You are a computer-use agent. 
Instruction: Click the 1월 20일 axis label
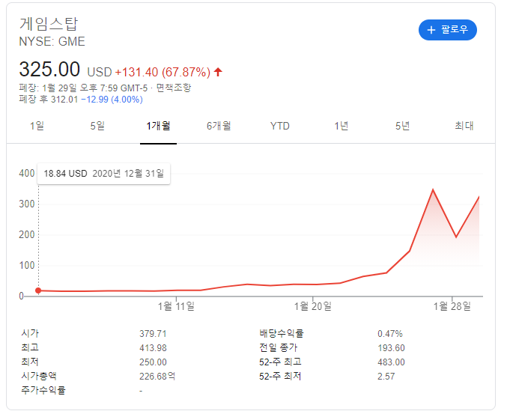tap(313, 306)
